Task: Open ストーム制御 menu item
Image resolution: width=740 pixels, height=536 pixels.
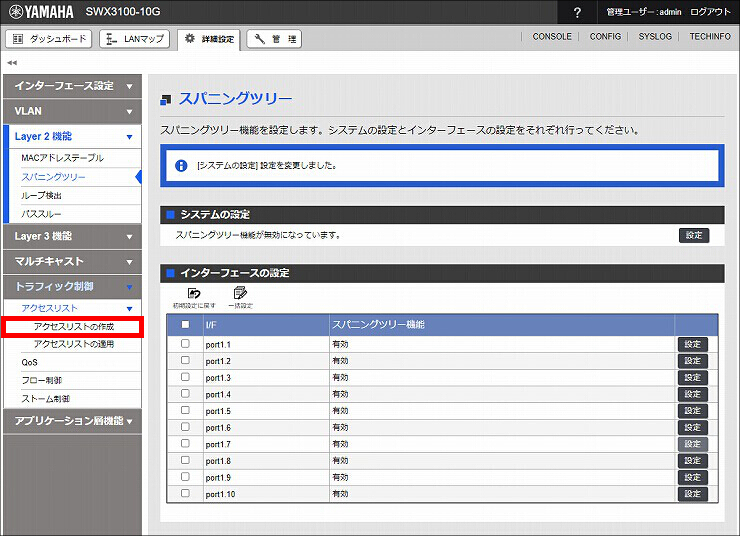Action: [x=73, y=399]
